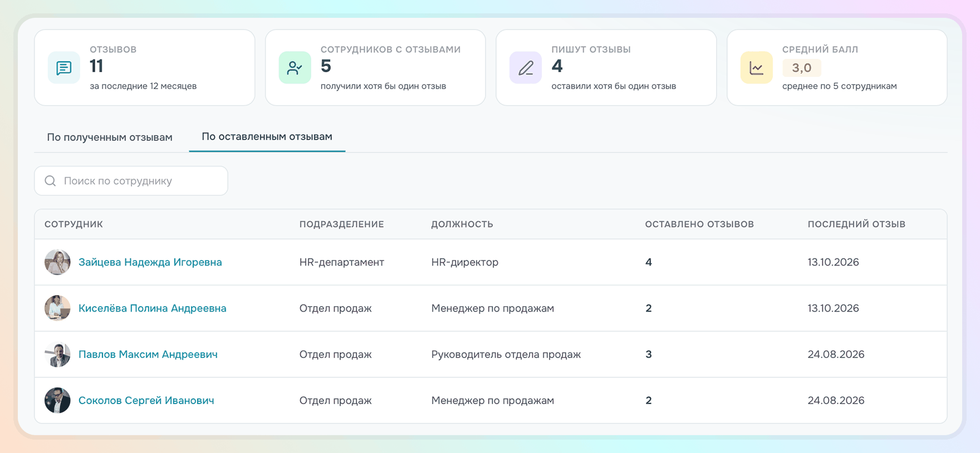Open Зайцева Надежда Игоревна's profile link
Screen dimensions: 980x453
point(150,262)
